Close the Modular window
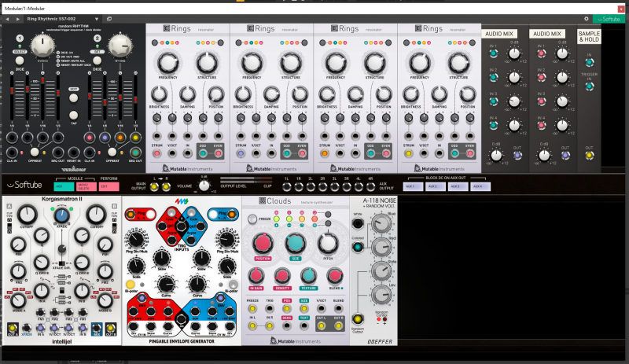Image resolution: width=629 pixels, height=364 pixels. click(x=620, y=9)
